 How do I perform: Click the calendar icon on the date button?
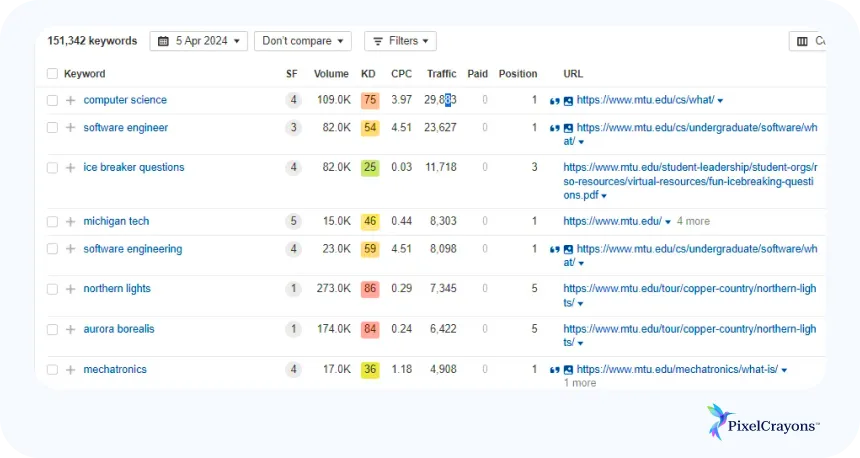pyautogui.click(x=163, y=41)
